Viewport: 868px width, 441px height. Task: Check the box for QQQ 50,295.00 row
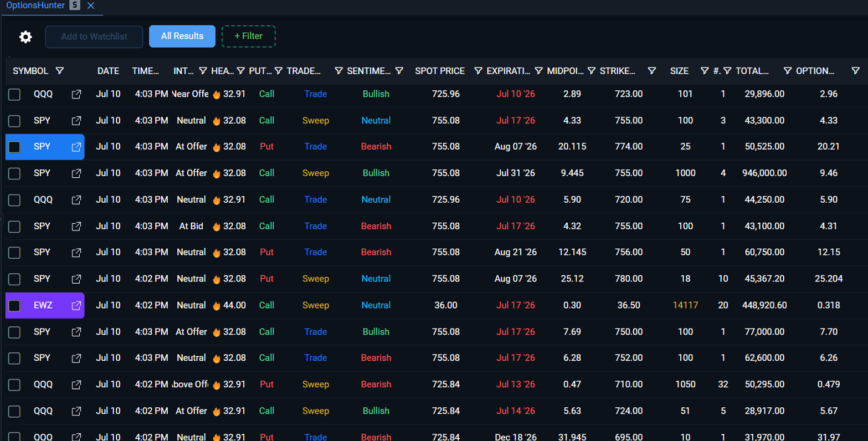[14, 384]
